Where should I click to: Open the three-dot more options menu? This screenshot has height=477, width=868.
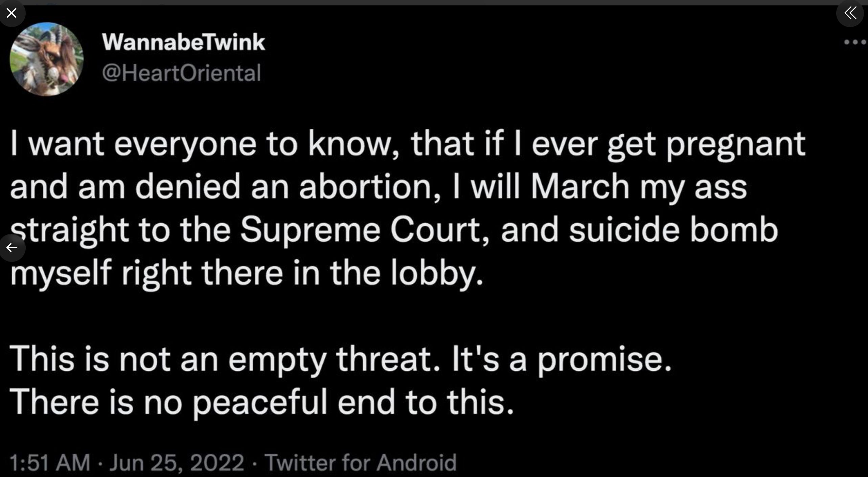coord(855,42)
